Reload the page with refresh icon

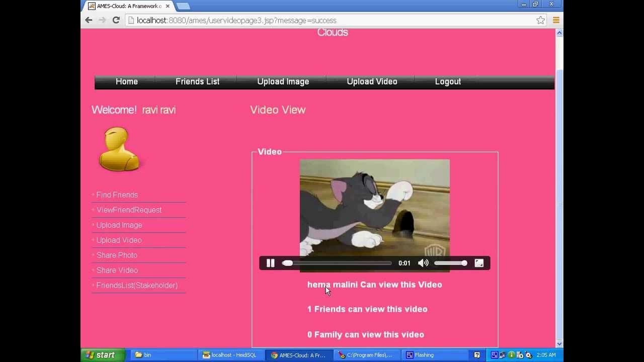click(x=116, y=20)
